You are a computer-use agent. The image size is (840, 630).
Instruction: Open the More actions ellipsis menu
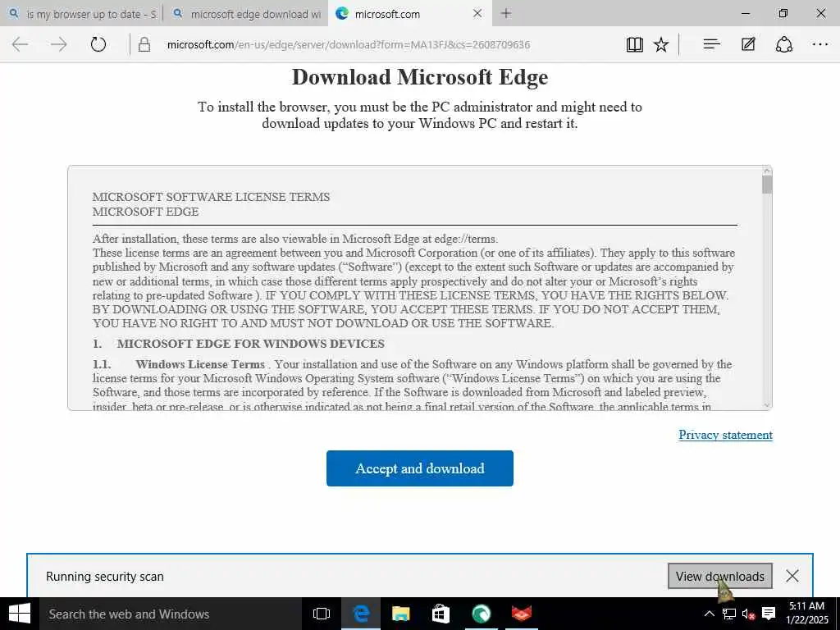pyautogui.click(x=819, y=44)
